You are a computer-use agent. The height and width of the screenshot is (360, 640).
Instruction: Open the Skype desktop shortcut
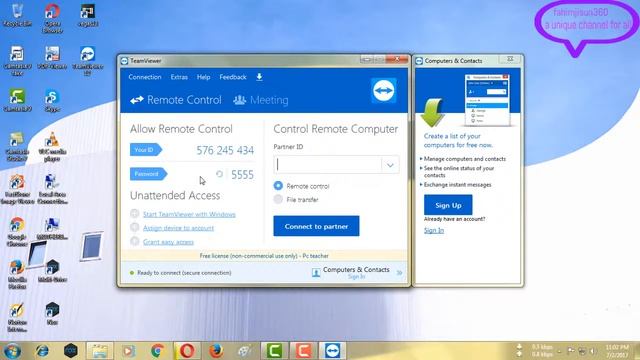point(52,101)
